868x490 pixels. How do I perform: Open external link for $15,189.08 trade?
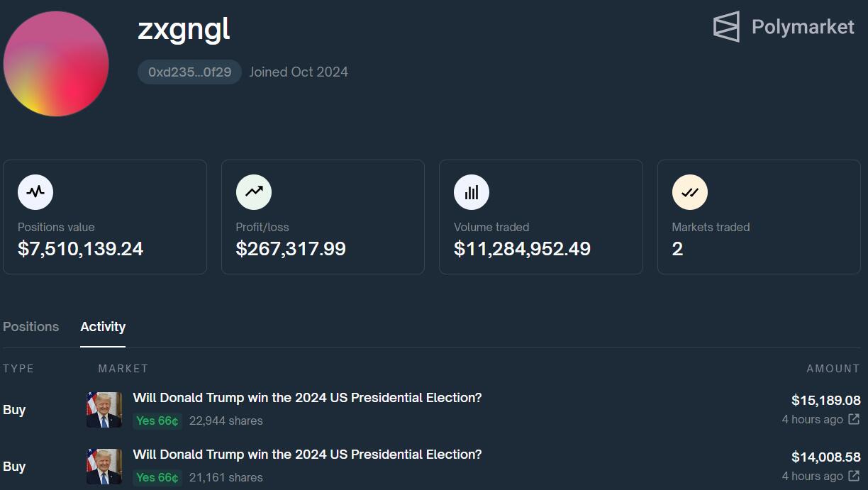(x=854, y=419)
